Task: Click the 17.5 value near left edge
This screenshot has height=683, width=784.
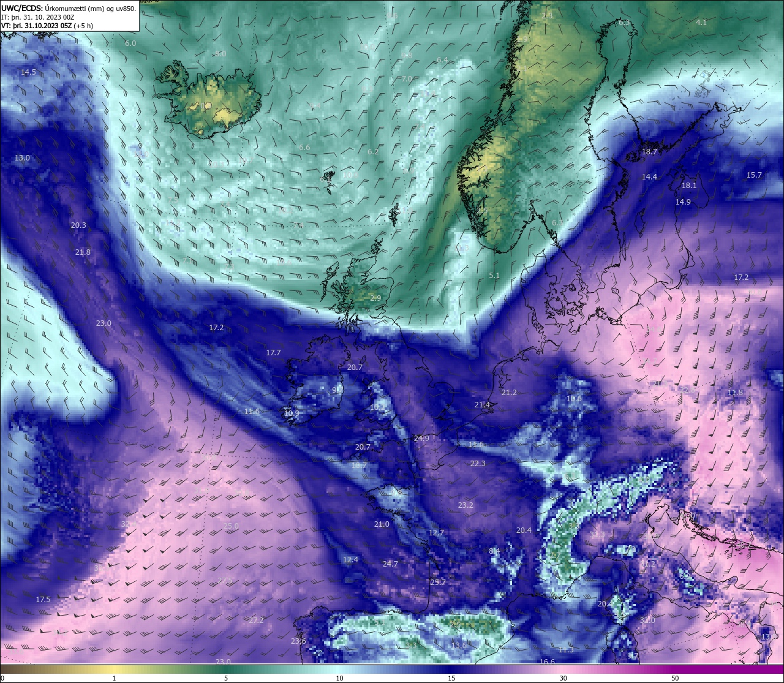Action: (x=43, y=600)
